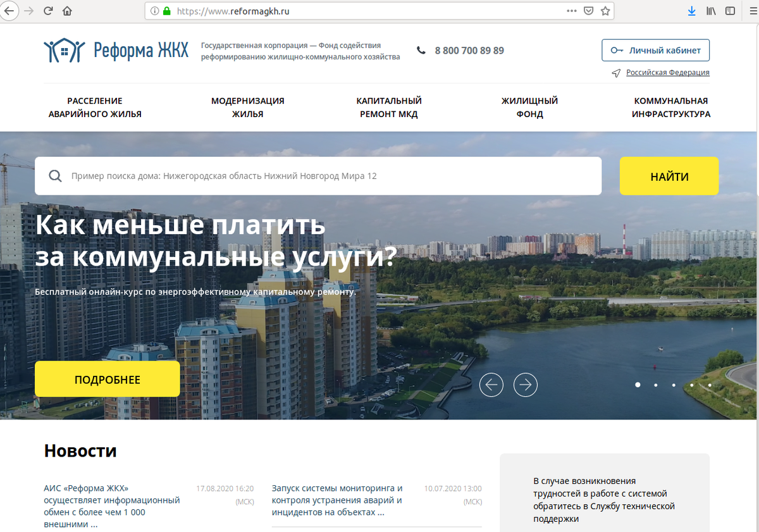Click the magnifying glass icon in search bar
759x532 pixels.
point(56,176)
